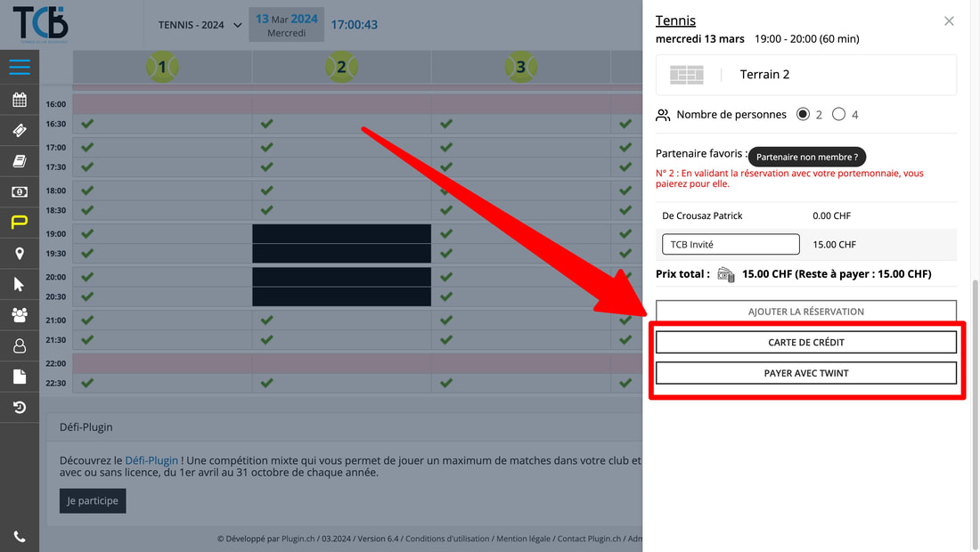Open the money banknote sidebar icon
Screen dimensions: 980x552
click(19, 191)
